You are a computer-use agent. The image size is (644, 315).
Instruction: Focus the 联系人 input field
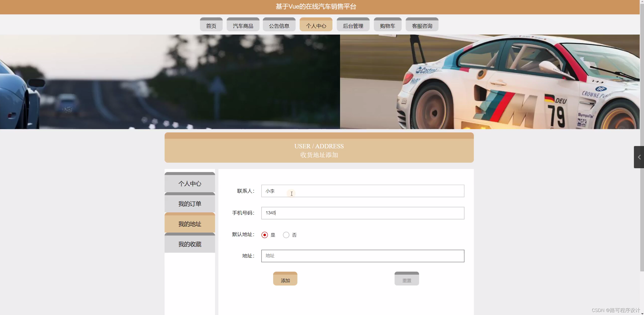tap(362, 191)
